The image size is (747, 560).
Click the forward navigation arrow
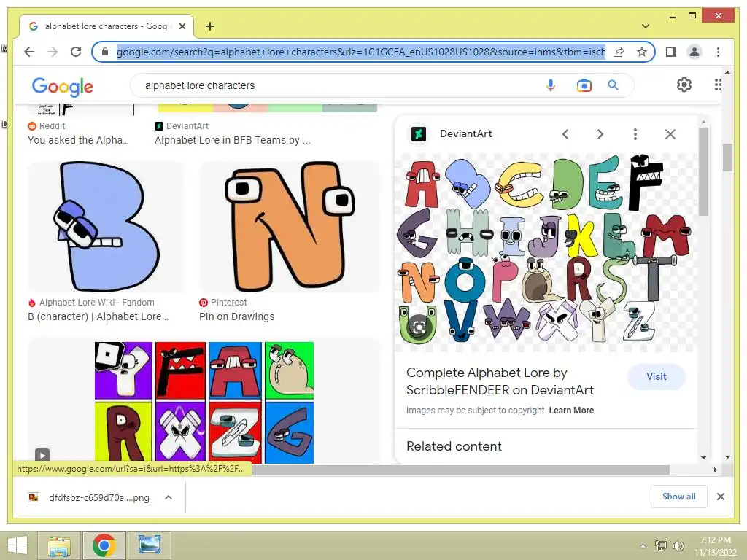click(x=53, y=52)
